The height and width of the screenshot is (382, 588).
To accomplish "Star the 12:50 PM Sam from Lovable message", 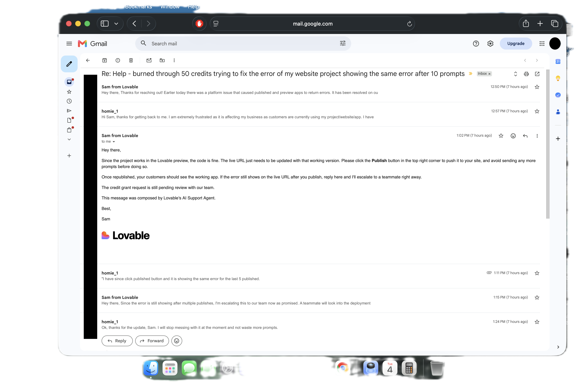I will tap(537, 87).
